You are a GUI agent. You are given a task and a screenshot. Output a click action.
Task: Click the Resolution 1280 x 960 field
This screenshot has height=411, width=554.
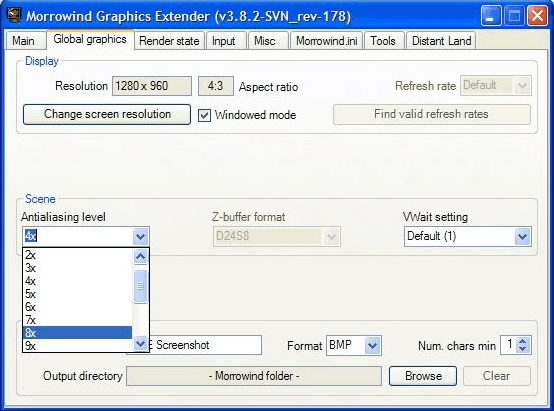152,86
